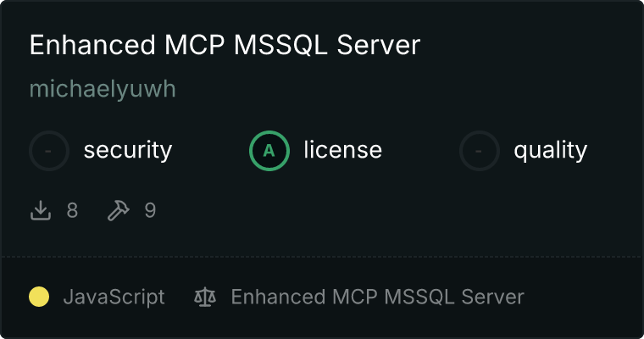The width and height of the screenshot is (644, 339).
Task: Click the green A license badge
Action: coord(269,151)
